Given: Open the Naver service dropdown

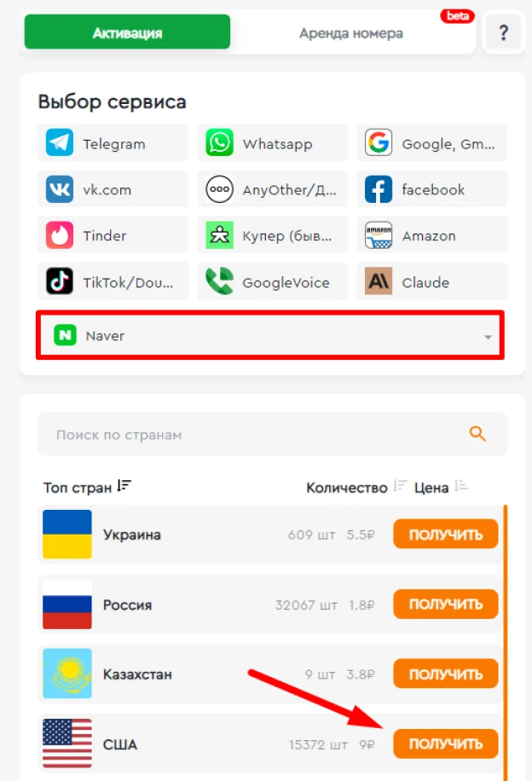Looking at the screenshot, I should pos(270,335).
